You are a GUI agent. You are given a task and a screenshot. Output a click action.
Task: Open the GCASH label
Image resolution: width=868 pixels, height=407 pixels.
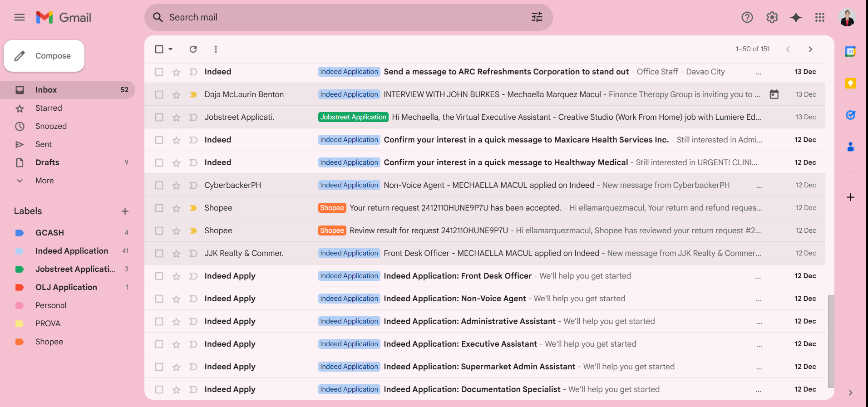pyautogui.click(x=68, y=233)
